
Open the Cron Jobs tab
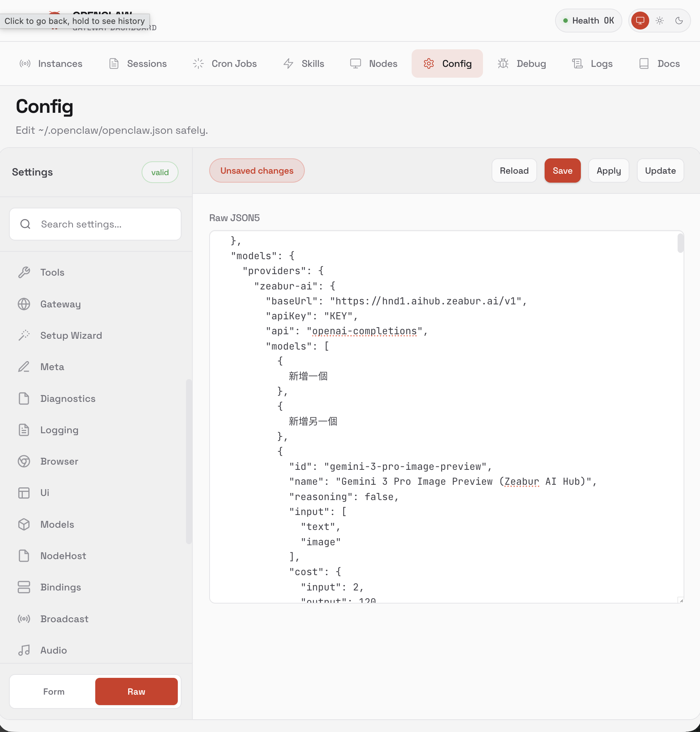[224, 63]
